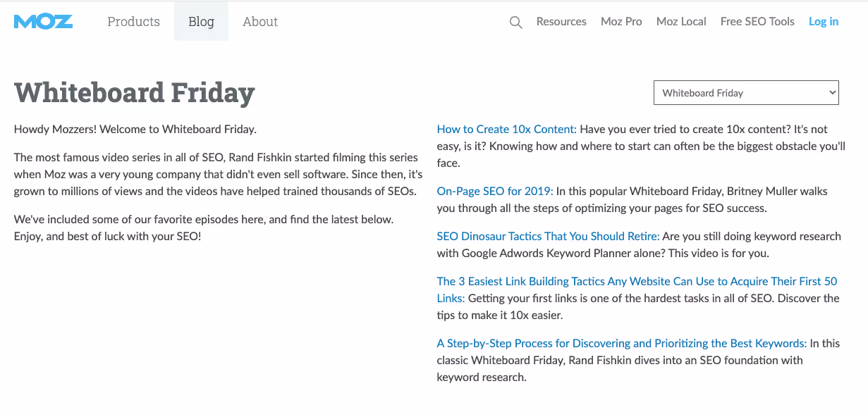Open the search magnifier icon

click(515, 23)
